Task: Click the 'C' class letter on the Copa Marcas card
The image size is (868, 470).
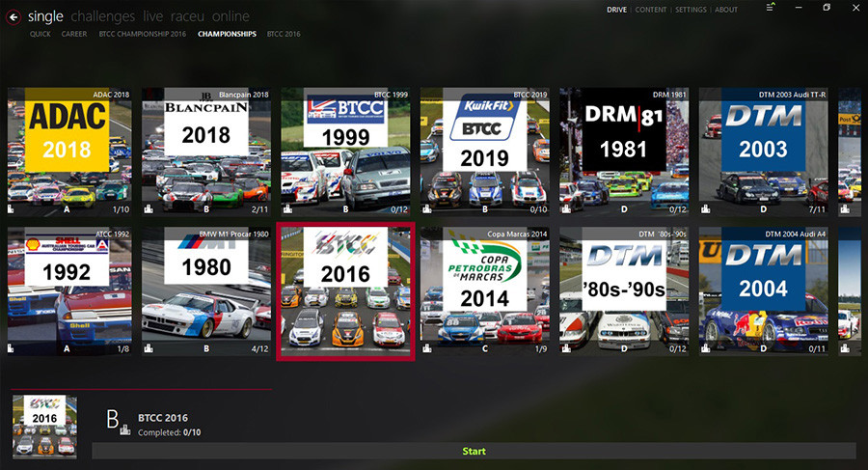Action: click(x=485, y=348)
